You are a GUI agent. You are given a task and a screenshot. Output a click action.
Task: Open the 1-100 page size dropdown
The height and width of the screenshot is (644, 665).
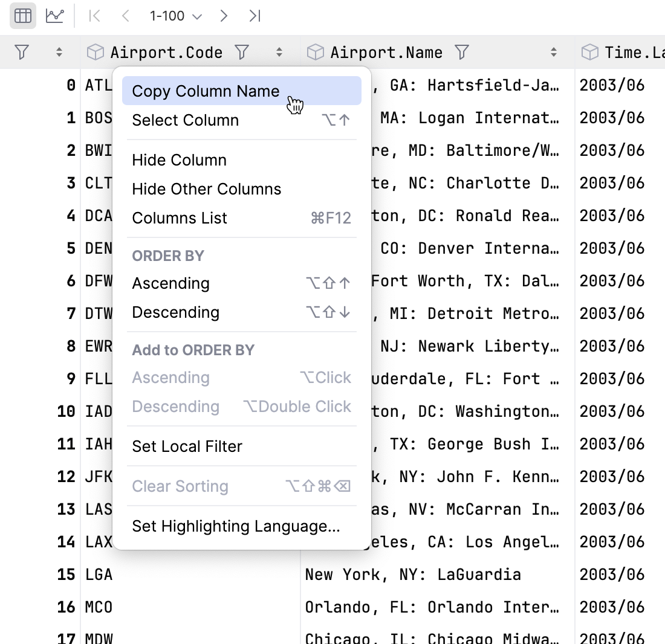(x=175, y=16)
